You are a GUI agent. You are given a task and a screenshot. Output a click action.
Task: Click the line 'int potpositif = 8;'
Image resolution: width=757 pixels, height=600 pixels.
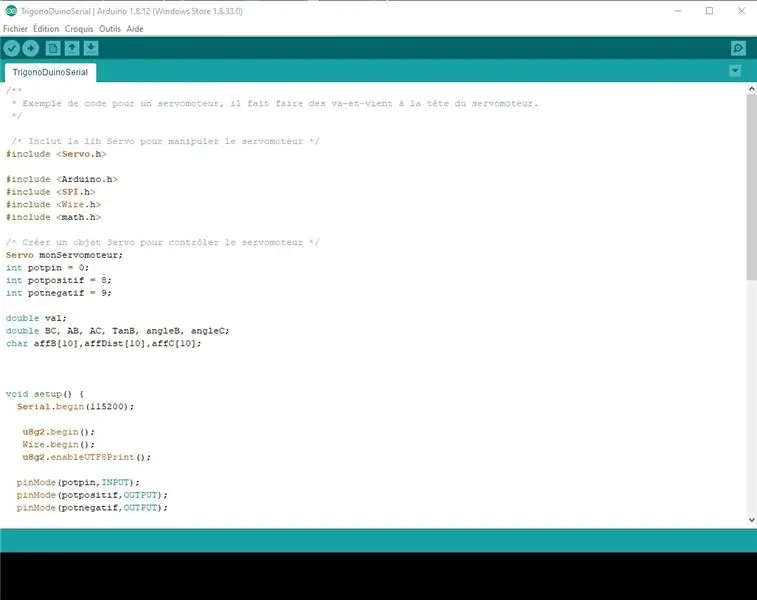(58, 280)
